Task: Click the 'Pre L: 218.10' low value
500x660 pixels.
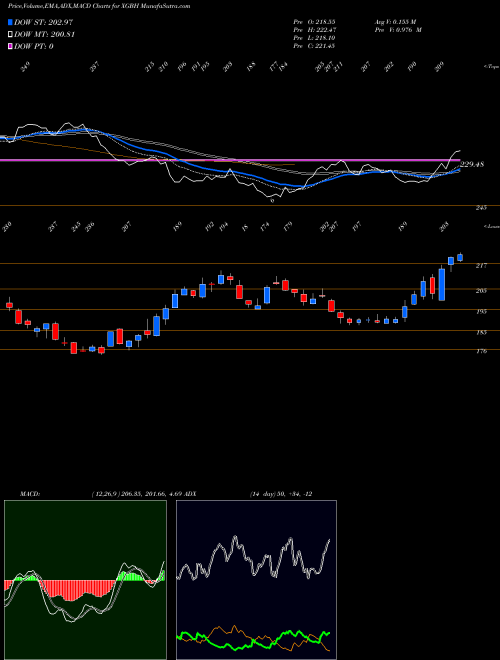Action: pos(314,38)
